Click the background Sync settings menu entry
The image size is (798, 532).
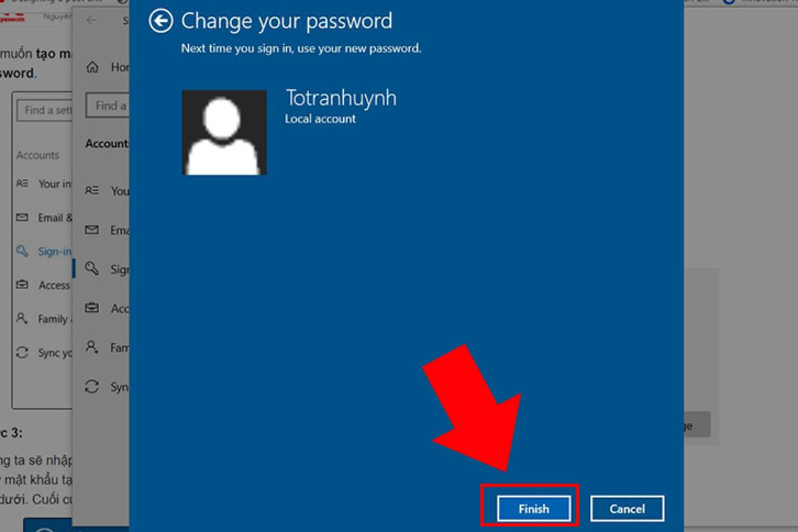[54, 353]
